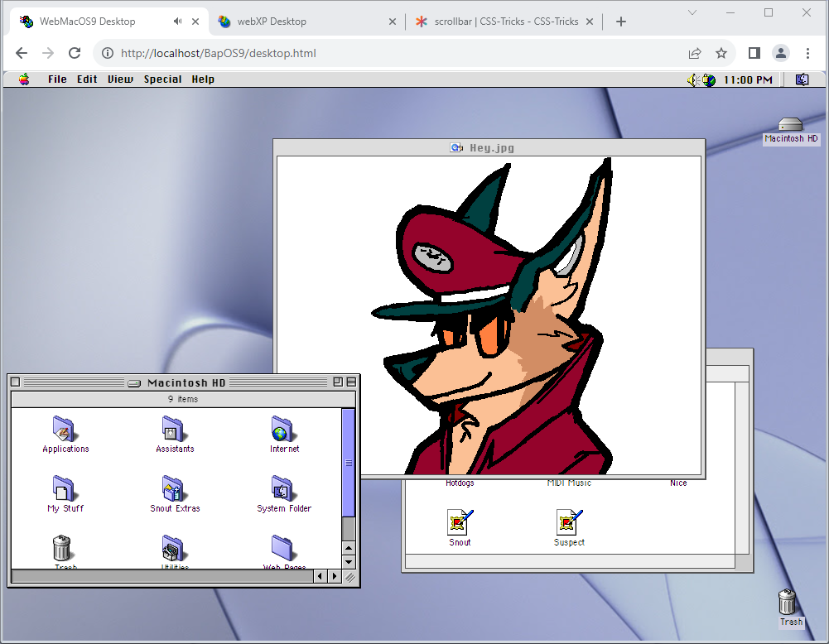Click the browser reload button
The image size is (829, 644).
75,53
